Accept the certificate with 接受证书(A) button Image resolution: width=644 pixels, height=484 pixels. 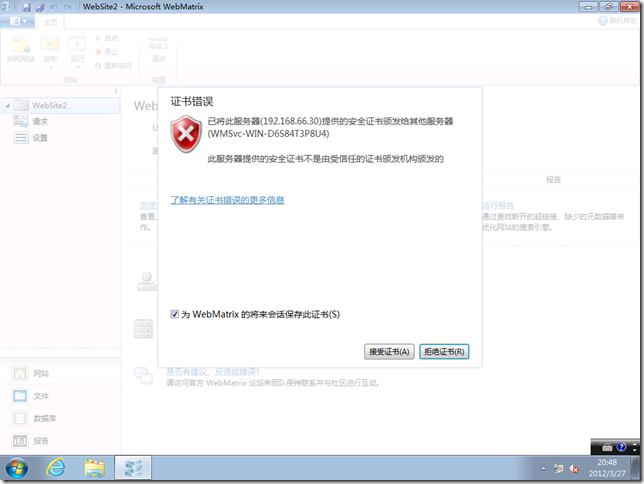389,352
